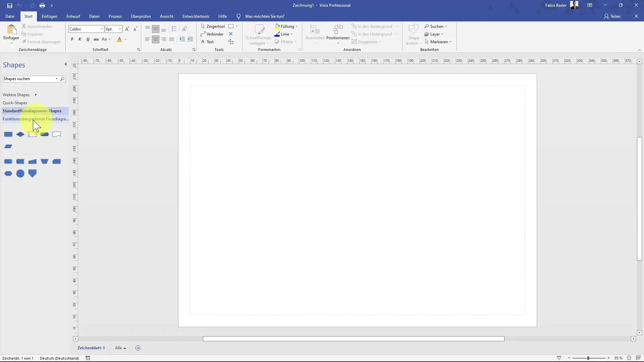
Task: Click the Einfügen paste icon
Action: pyautogui.click(x=11, y=29)
